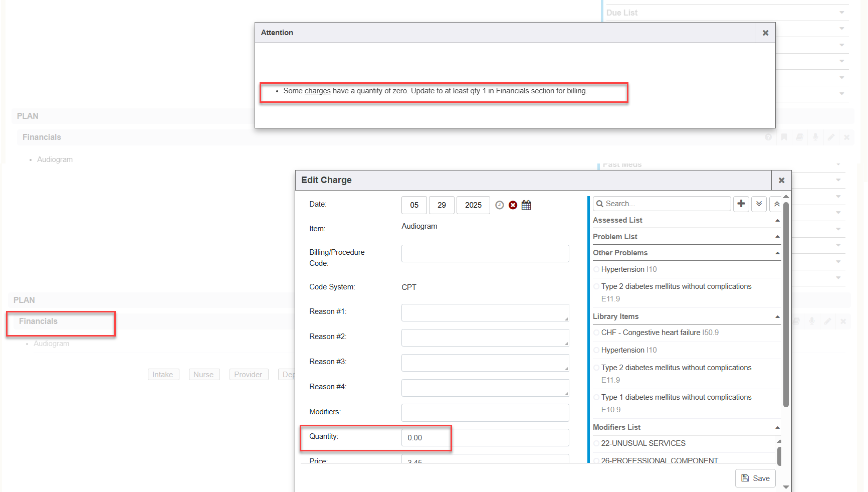Viewport: 868px width, 492px height.
Task: Click the red clear-date icon
Action: (x=513, y=205)
